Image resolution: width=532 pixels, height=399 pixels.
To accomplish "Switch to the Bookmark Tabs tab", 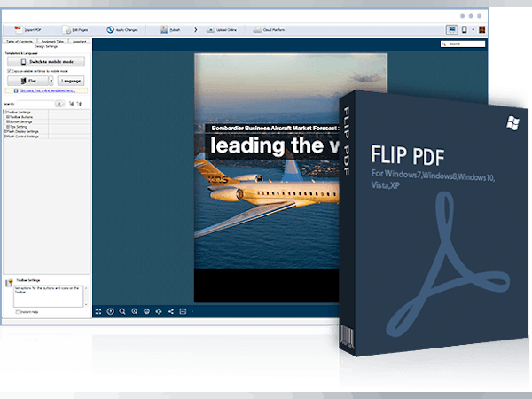I will (x=52, y=41).
